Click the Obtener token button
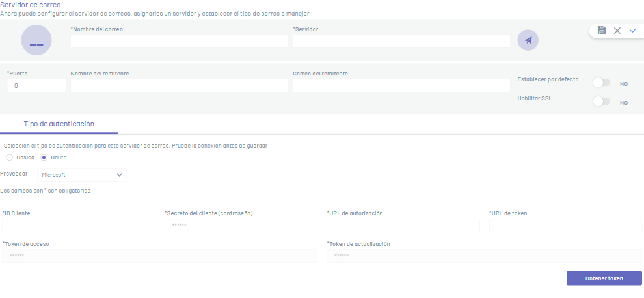The image size is (644, 298). (x=604, y=278)
